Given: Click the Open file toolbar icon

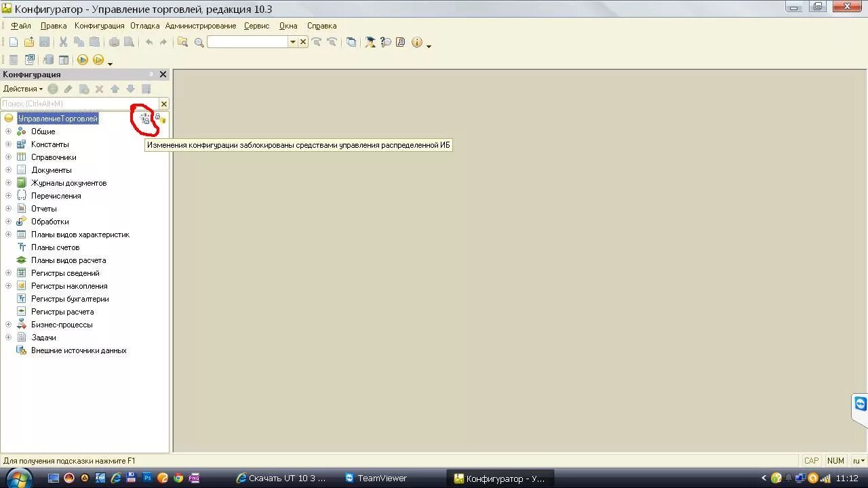Looking at the screenshot, I should [x=29, y=42].
